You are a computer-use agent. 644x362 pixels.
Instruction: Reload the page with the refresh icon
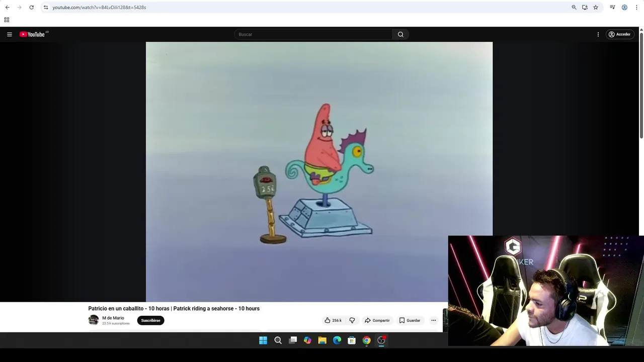[31, 8]
